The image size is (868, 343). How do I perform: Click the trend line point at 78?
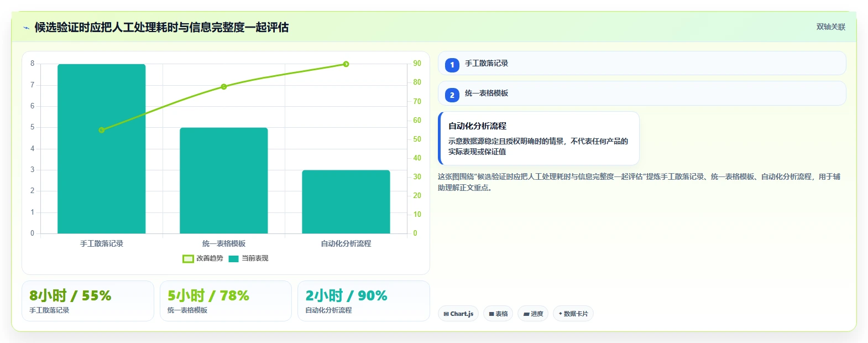[x=224, y=87]
